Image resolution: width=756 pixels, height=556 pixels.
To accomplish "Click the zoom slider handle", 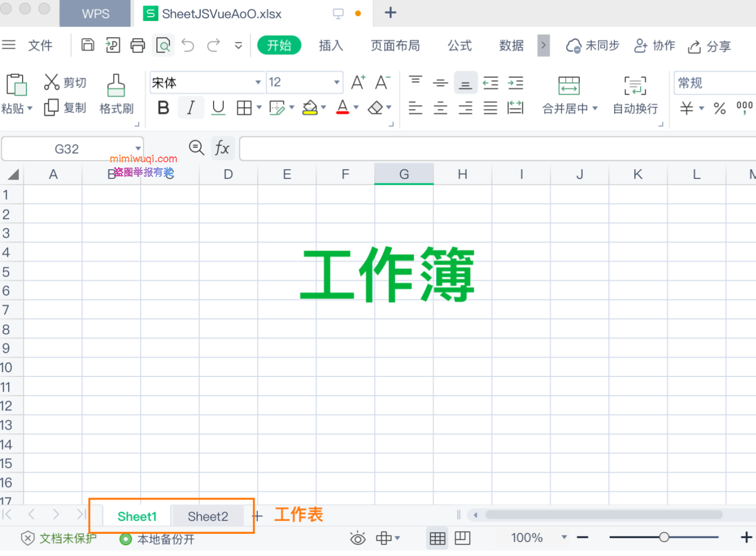I will coord(664,537).
